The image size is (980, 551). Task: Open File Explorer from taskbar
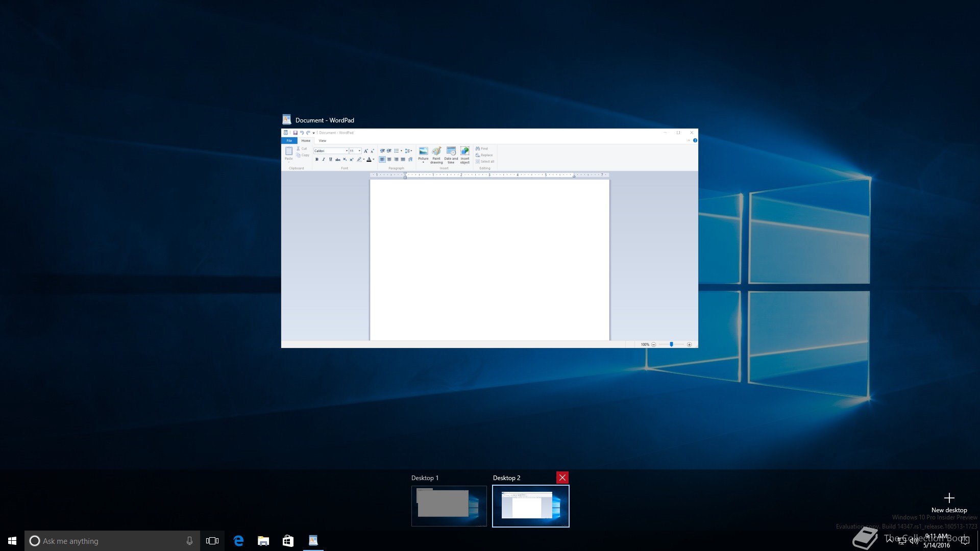[263, 541]
